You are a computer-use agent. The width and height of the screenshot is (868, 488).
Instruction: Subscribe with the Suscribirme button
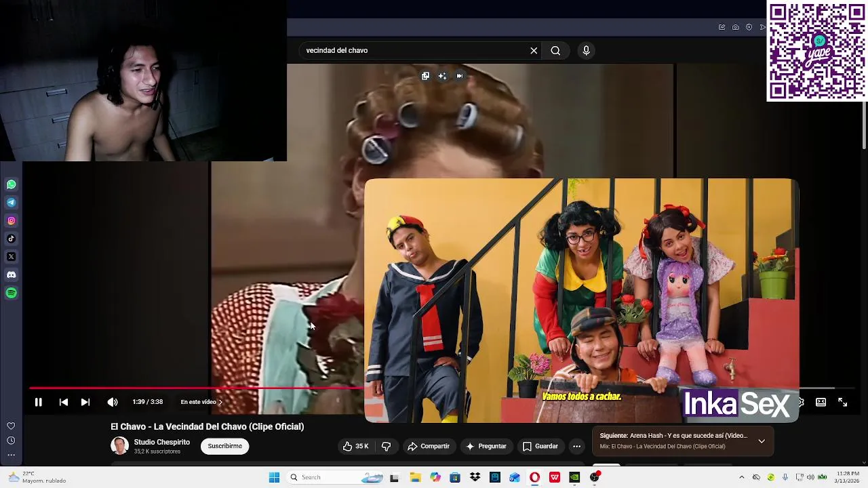click(x=224, y=446)
